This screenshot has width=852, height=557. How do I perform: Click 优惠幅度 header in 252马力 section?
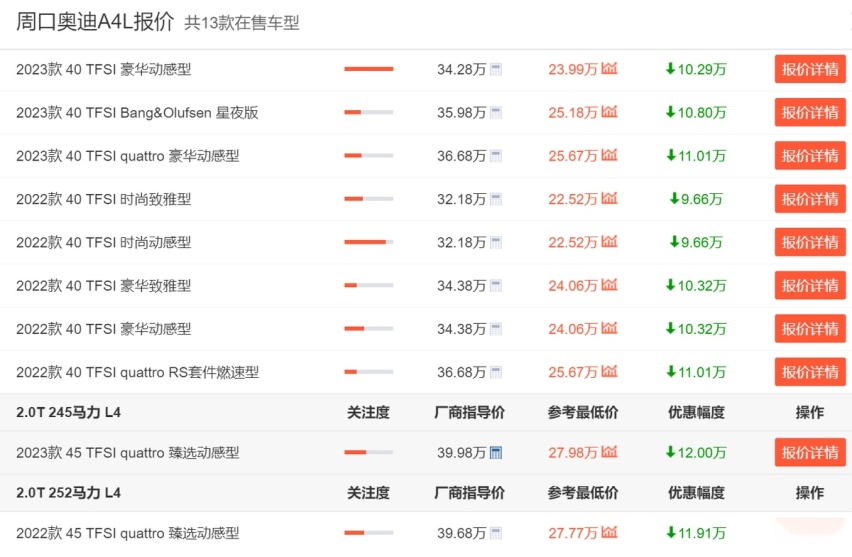(x=696, y=493)
